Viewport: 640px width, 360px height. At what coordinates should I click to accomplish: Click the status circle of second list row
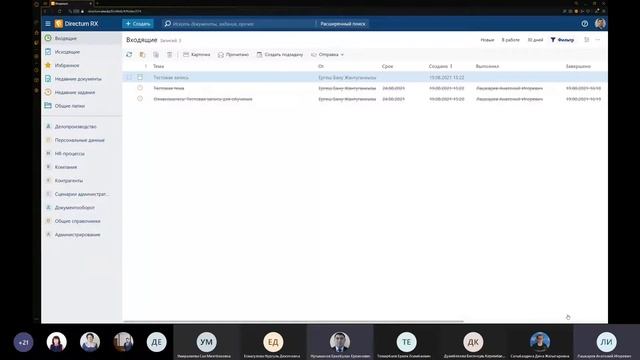140,88
